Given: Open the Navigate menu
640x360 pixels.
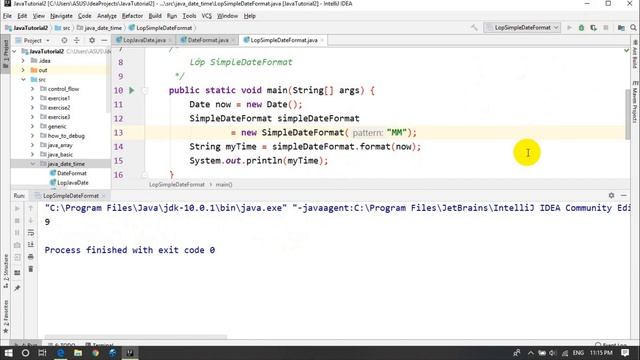Looking at the screenshot, I should pyautogui.click(x=61, y=16).
